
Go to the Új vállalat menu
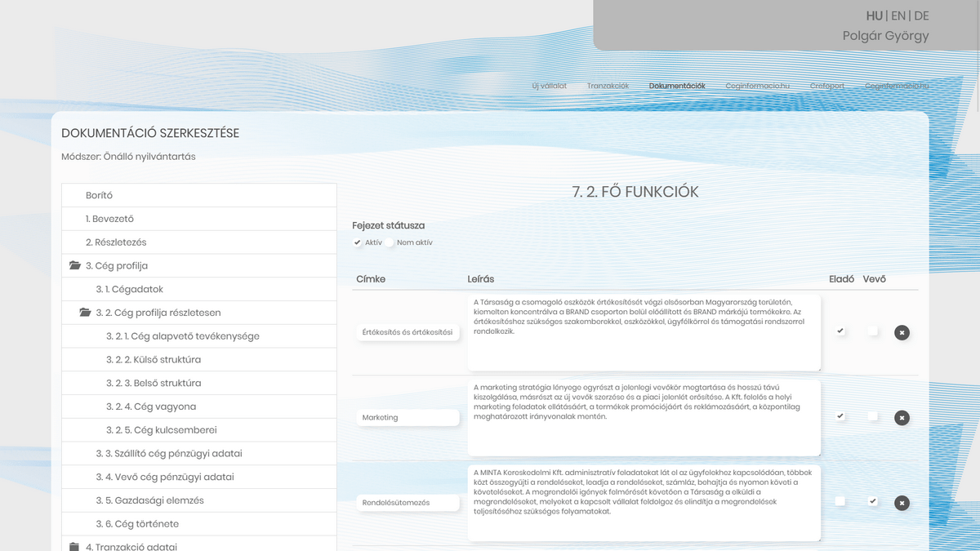549,86
